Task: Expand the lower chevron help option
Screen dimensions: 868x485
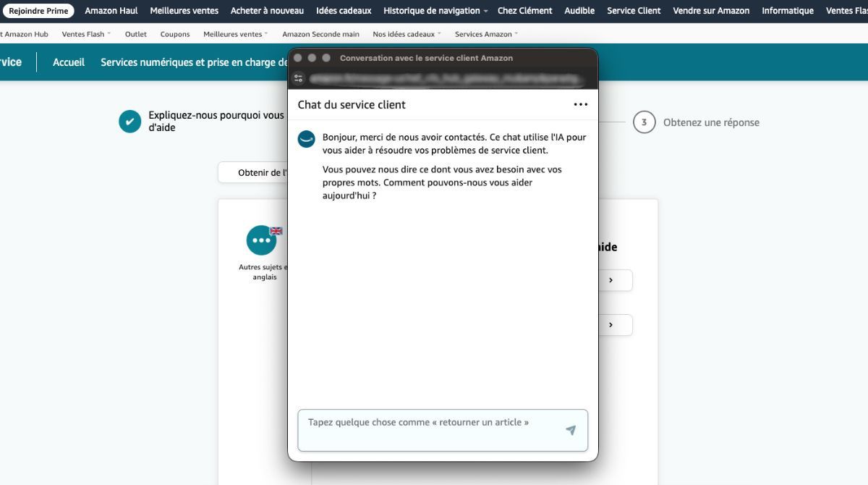Action: 611,325
